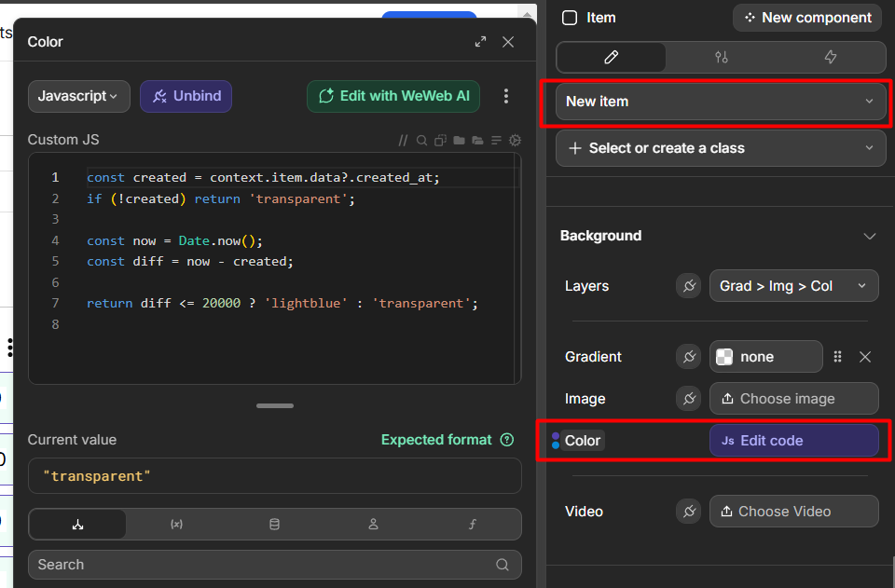This screenshot has height=588, width=895.
Task: Click the Gradient none swatch
Action: (x=766, y=357)
